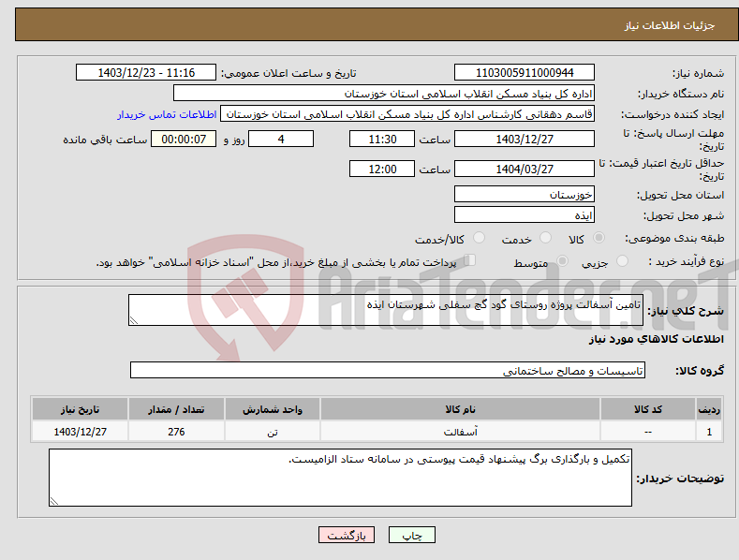Click the quantity cell showing 276

click(176, 432)
